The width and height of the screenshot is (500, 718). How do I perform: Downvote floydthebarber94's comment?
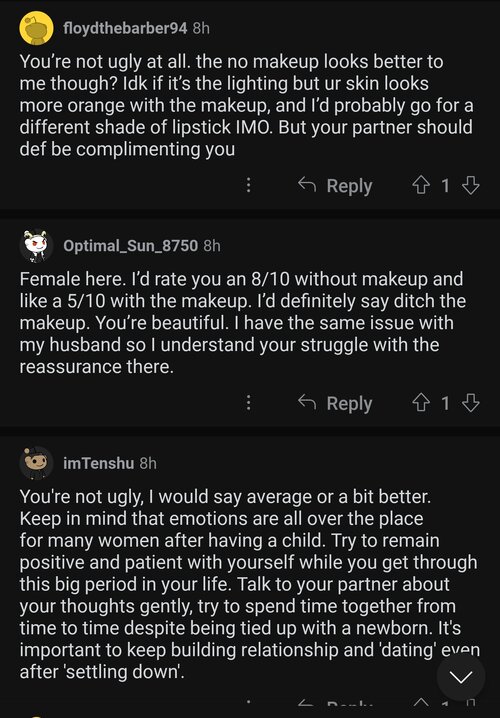471,185
